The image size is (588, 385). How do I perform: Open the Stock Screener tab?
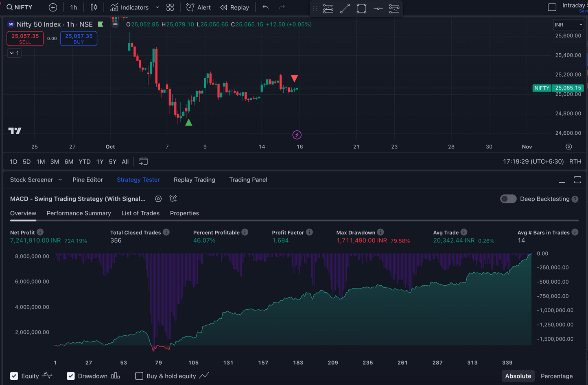pyautogui.click(x=31, y=180)
